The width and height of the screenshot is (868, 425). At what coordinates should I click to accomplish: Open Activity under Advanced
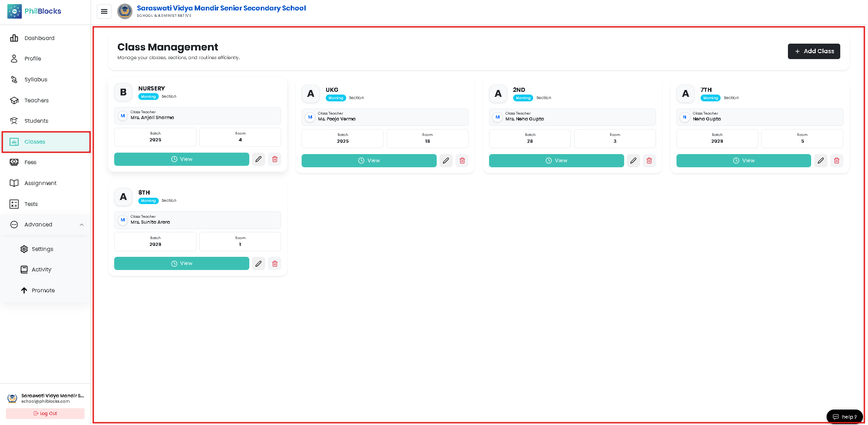pyautogui.click(x=41, y=270)
